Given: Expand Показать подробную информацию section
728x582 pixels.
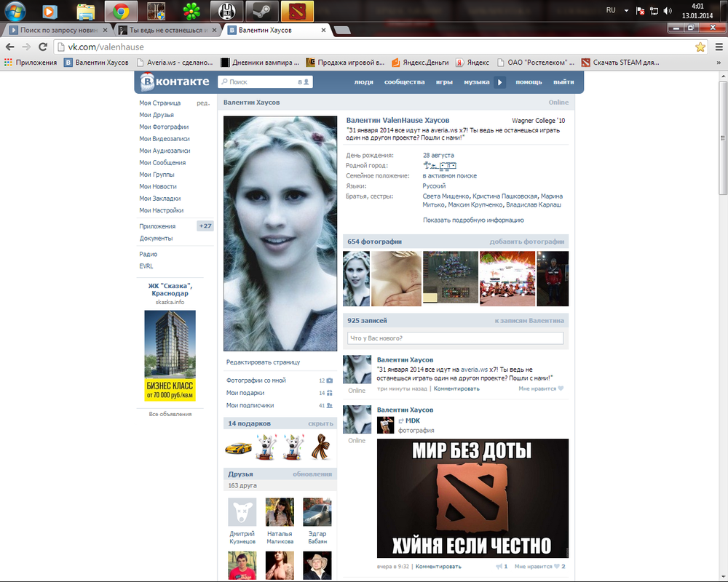Looking at the screenshot, I should pyautogui.click(x=473, y=220).
